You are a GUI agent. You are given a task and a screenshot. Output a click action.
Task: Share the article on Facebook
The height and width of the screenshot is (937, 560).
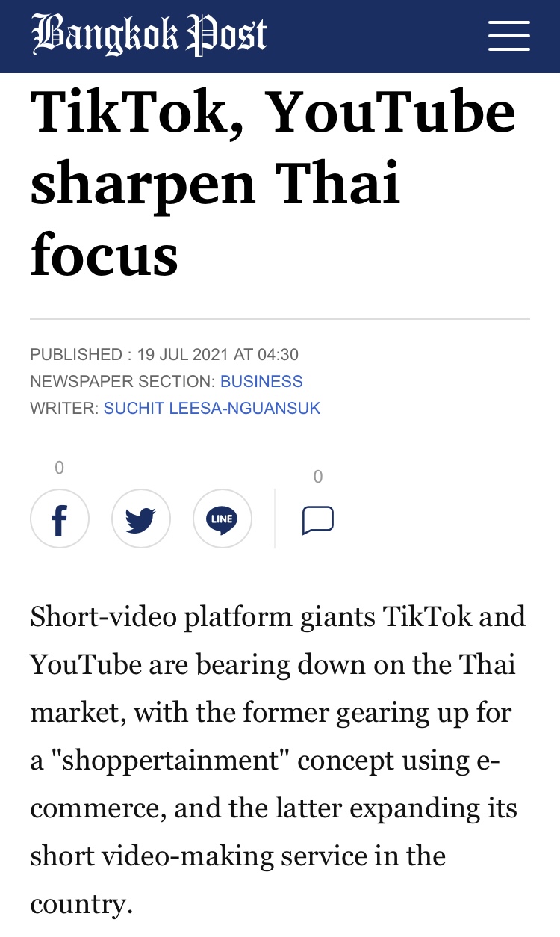[60, 519]
